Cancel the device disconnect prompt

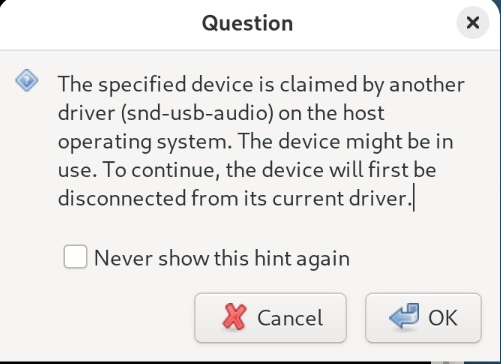click(270, 318)
